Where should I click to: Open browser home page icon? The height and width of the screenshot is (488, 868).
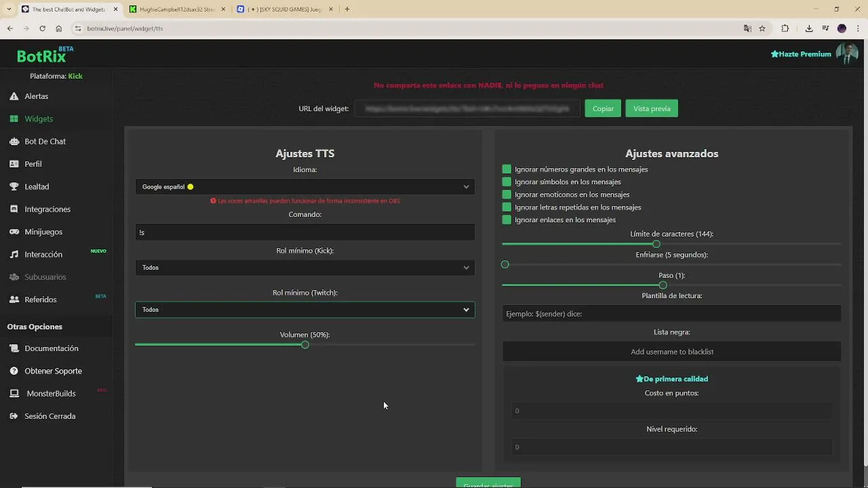click(59, 28)
